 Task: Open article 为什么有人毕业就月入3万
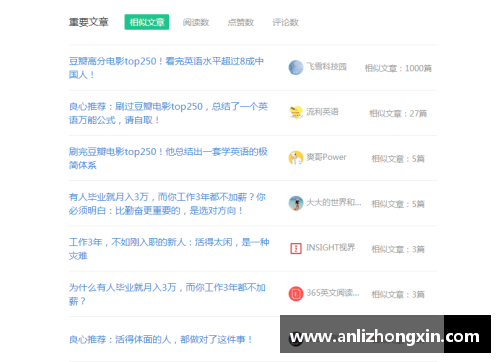click(x=167, y=294)
